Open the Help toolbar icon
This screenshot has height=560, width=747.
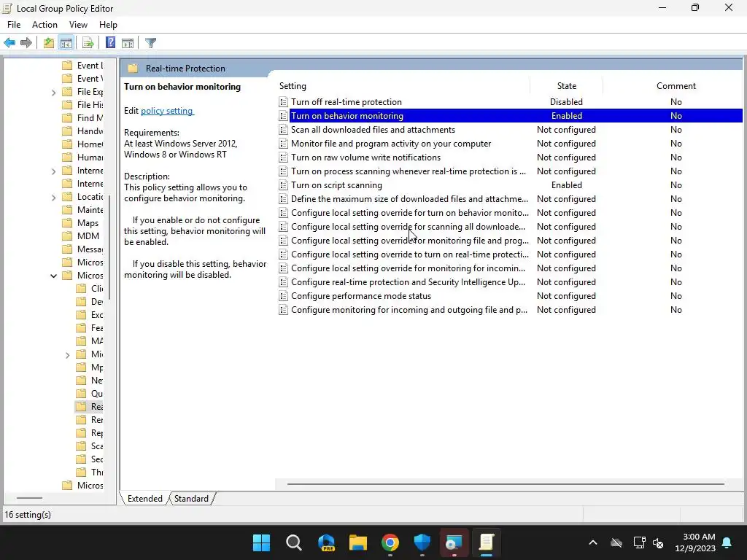(110, 43)
